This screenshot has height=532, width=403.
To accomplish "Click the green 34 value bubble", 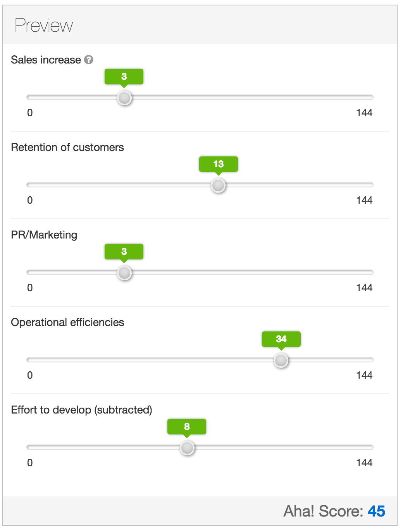I will coord(281,339).
